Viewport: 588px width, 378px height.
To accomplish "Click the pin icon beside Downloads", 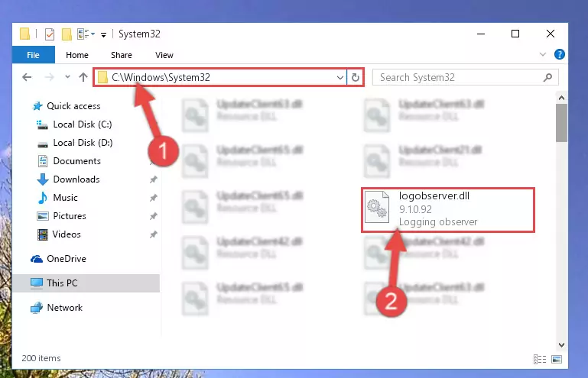I will pyautogui.click(x=153, y=179).
